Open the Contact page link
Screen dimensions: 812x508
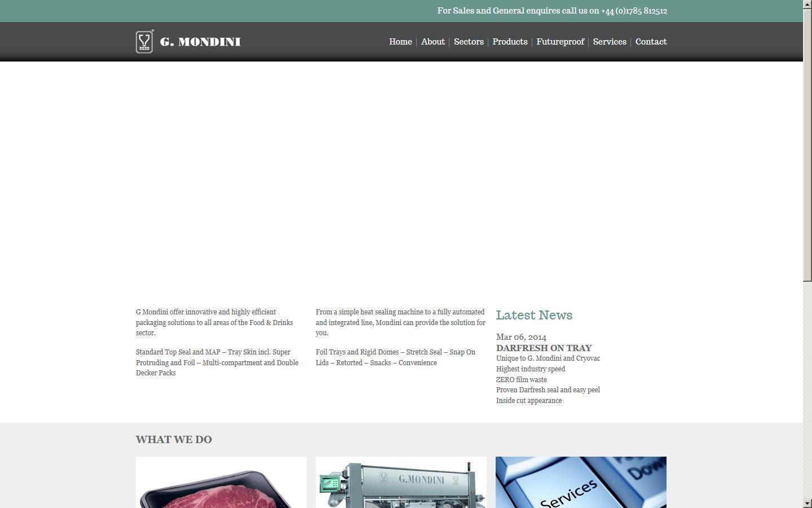pos(651,42)
